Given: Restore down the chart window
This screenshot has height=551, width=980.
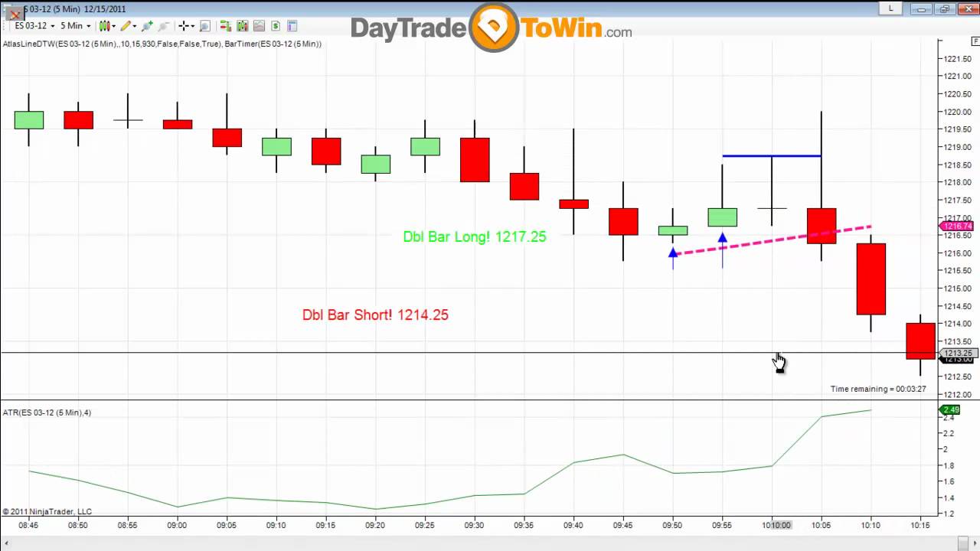Looking at the screenshot, I should [944, 9].
